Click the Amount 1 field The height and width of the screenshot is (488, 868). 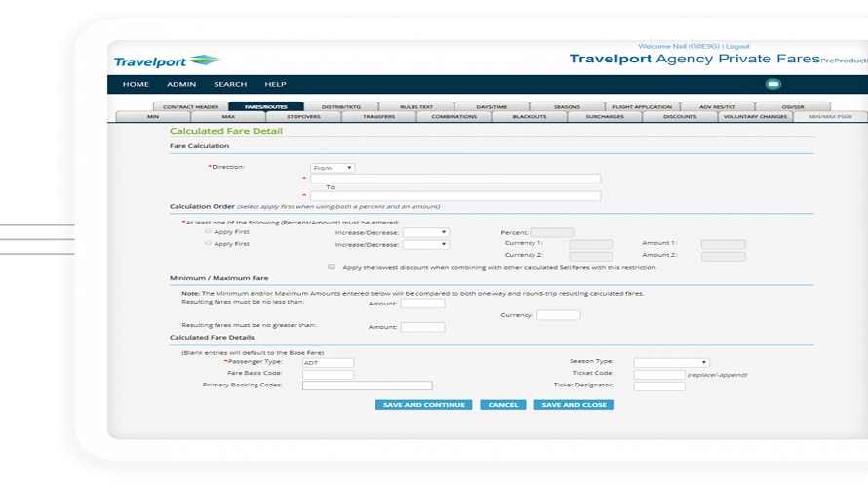point(723,244)
